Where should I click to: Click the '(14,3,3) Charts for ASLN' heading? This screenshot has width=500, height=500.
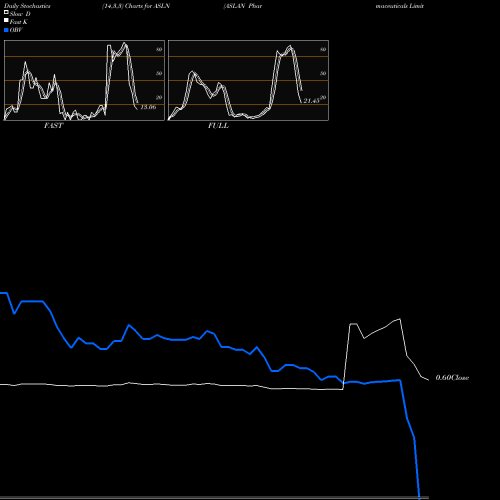click(x=136, y=6)
